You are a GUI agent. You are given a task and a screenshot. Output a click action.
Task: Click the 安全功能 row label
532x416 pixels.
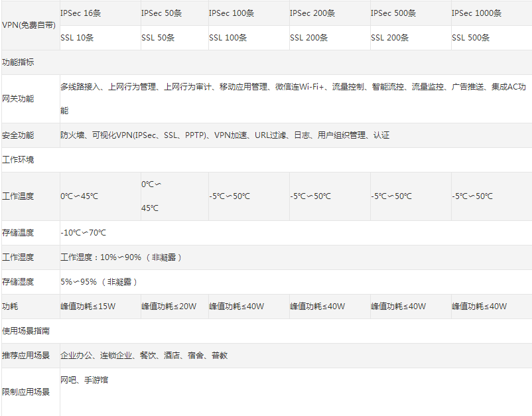(x=18, y=135)
